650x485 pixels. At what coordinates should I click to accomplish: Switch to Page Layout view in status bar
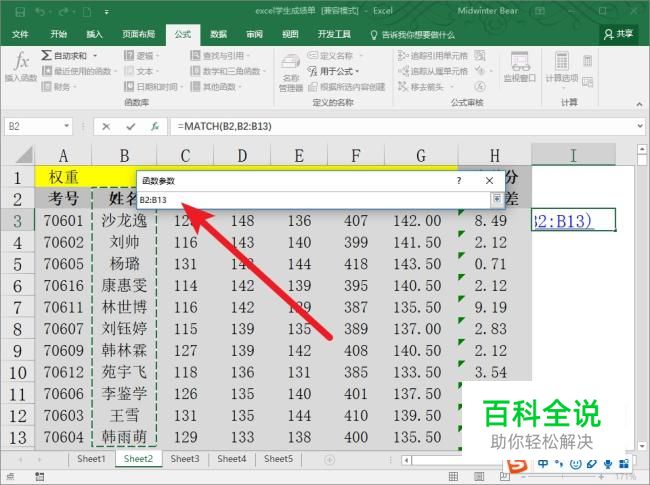tap(479, 476)
